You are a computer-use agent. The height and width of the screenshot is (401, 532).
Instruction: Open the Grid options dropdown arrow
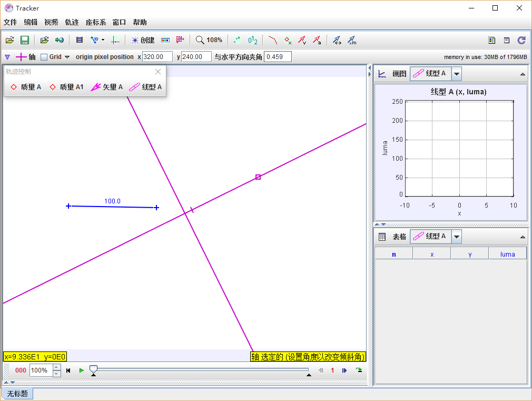tap(67, 57)
